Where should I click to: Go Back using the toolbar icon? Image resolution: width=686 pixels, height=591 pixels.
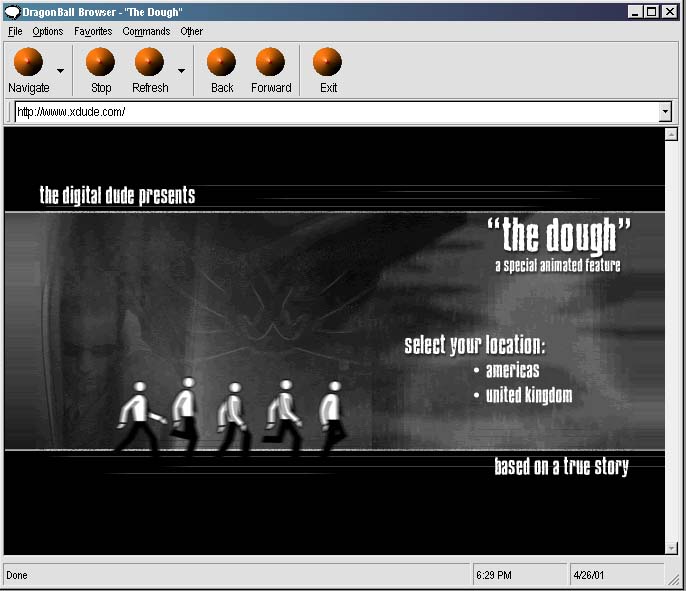221,63
